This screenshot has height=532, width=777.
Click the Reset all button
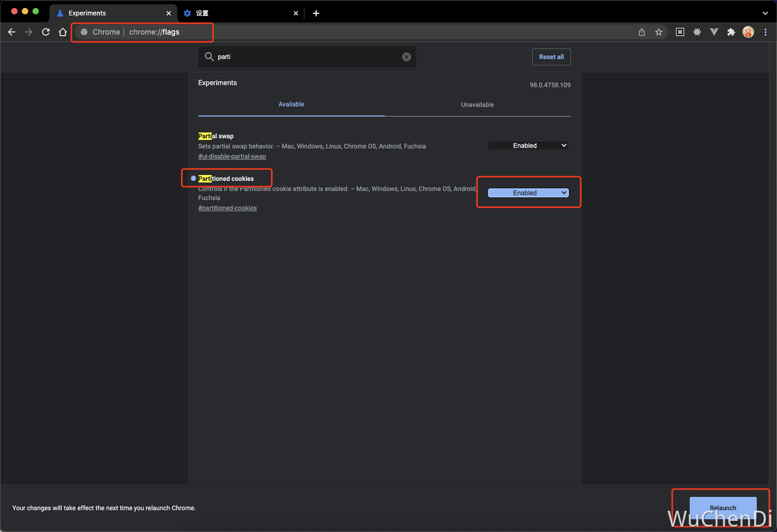click(x=551, y=57)
